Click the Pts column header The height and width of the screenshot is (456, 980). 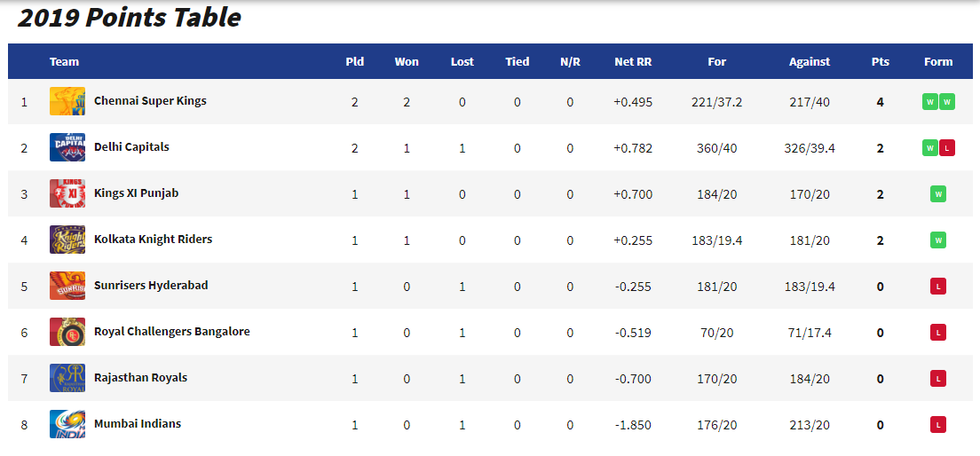[880, 62]
